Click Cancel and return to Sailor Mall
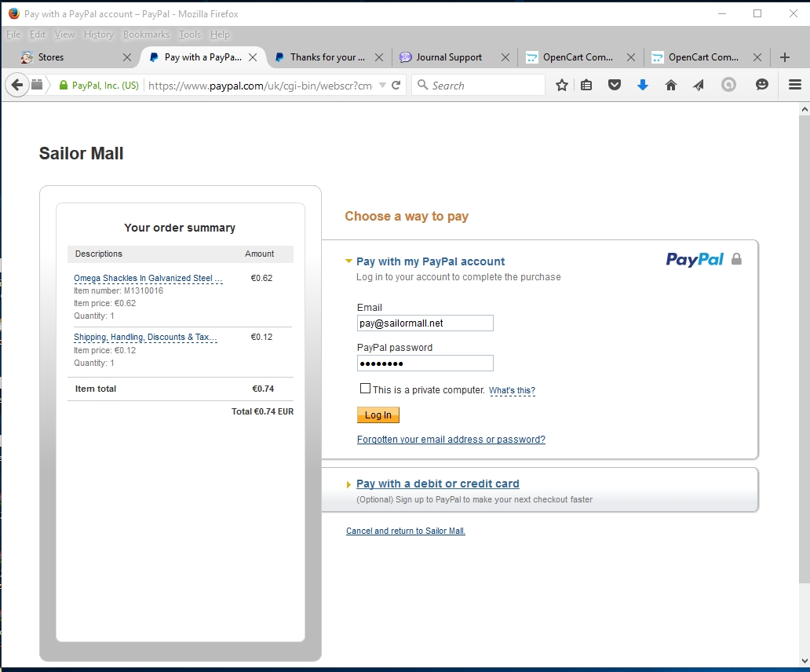This screenshot has width=810, height=672. 406,531
